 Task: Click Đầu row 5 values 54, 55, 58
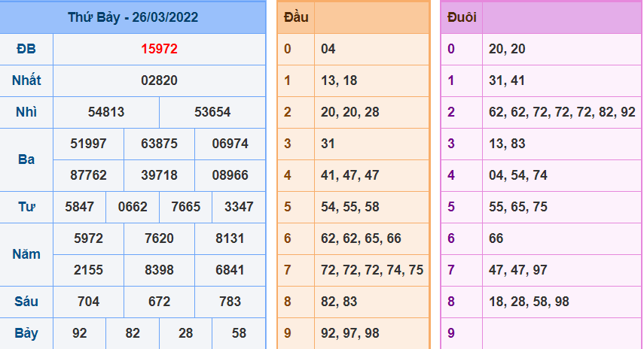(x=350, y=207)
